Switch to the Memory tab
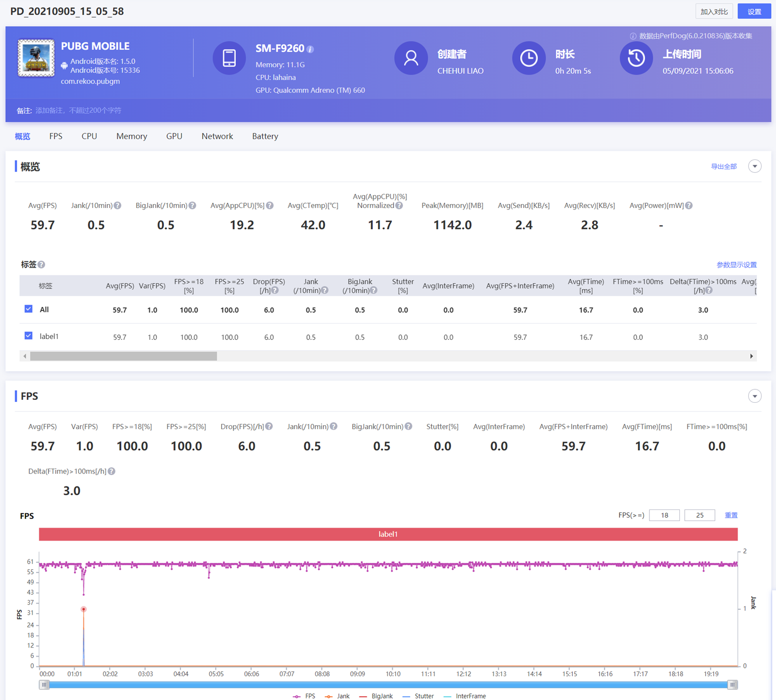Image resolution: width=776 pixels, height=700 pixels. point(131,136)
